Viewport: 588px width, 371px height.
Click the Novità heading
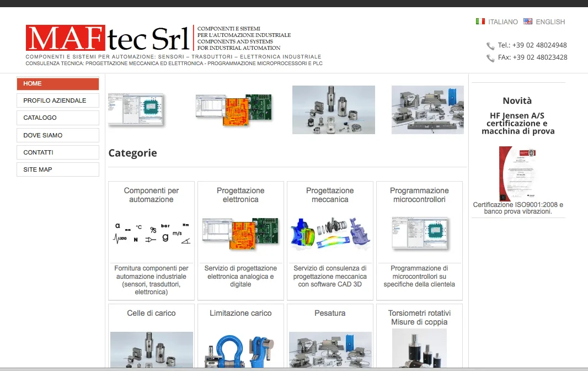pyautogui.click(x=517, y=100)
